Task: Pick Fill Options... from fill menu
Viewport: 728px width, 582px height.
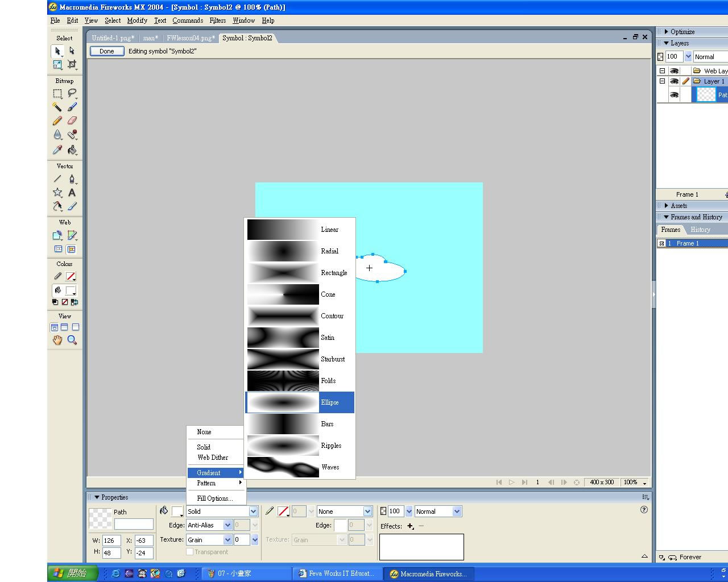Action: (x=215, y=498)
